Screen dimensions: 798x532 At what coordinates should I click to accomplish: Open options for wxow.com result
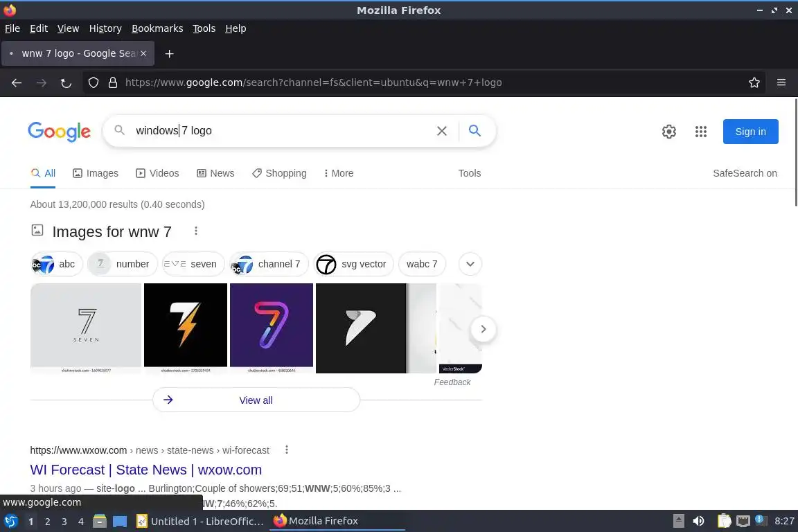pyautogui.click(x=287, y=450)
